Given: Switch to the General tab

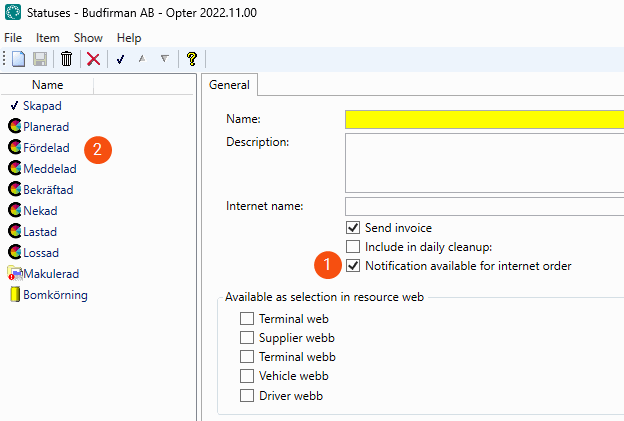Looking at the screenshot, I should 231,86.
